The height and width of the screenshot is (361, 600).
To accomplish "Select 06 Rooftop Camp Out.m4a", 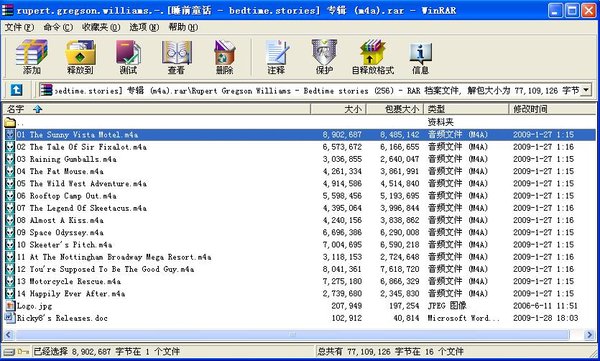I will (x=300, y=196).
